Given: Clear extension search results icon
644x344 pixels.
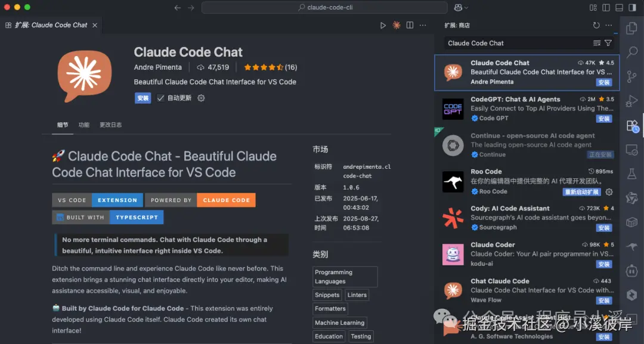Looking at the screenshot, I should click(597, 43).
